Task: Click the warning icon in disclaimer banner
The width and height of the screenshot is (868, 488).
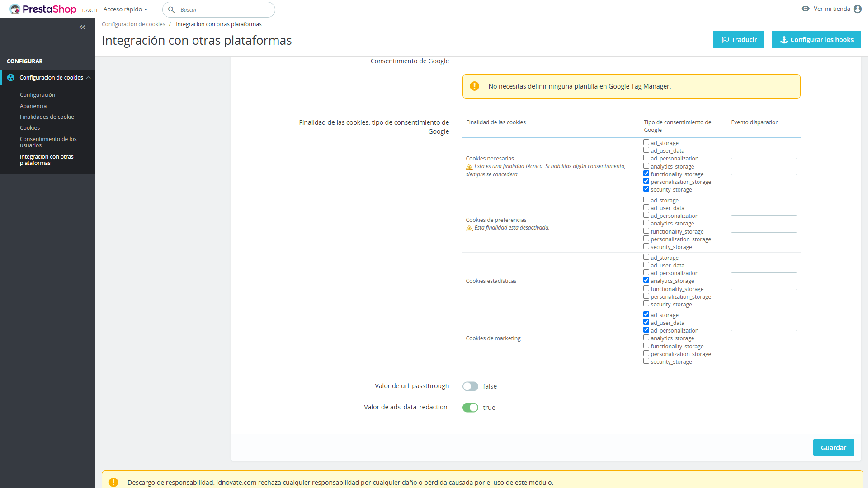Action: point(113,482)
